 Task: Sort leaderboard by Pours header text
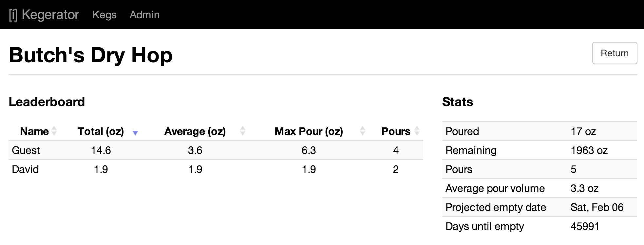click(x=396, y=131)
